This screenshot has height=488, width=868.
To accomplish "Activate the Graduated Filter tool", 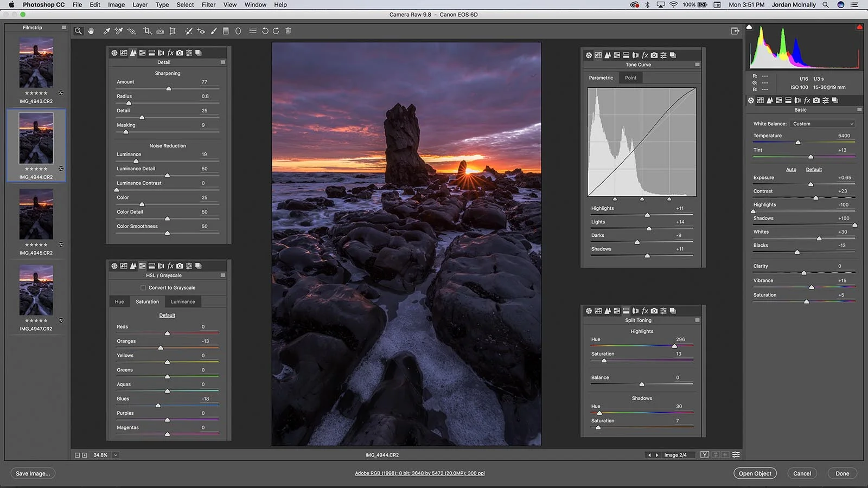I will [226, 31].
